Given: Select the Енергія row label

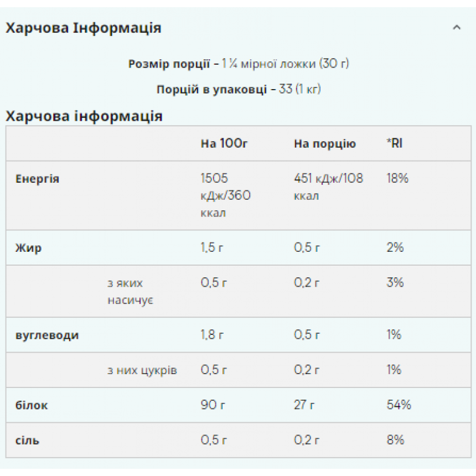Looking at the screenshot, I should (37, 179).
